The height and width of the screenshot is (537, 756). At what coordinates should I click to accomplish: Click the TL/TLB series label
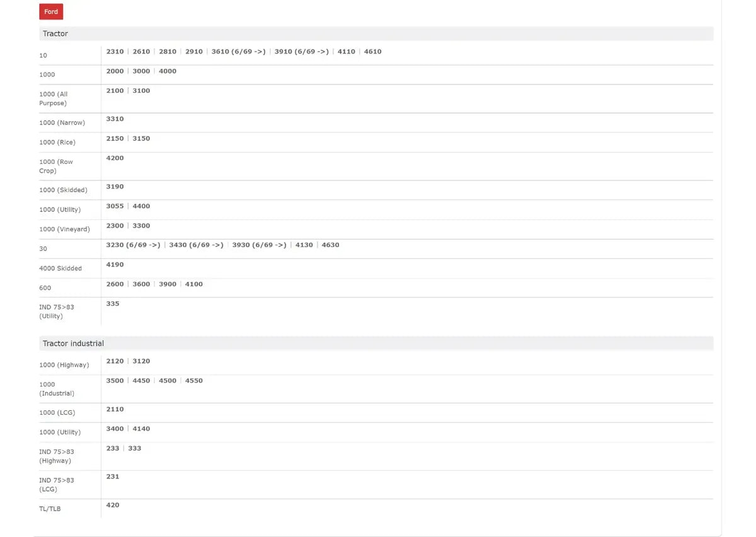(x=50, y=509)
